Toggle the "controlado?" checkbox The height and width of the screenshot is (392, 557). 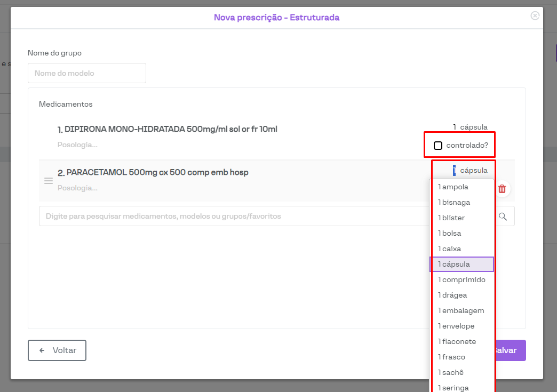click(438, 145)
